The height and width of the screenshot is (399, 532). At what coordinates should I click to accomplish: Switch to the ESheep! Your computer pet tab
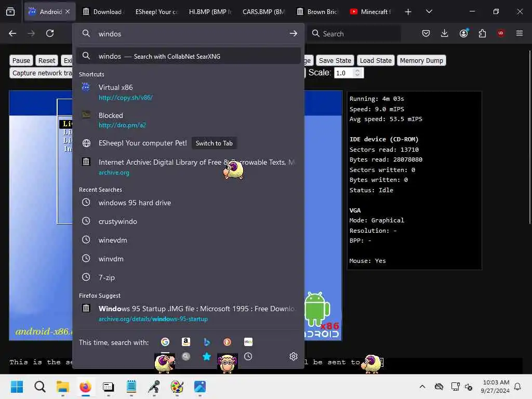tap(156, 11)
